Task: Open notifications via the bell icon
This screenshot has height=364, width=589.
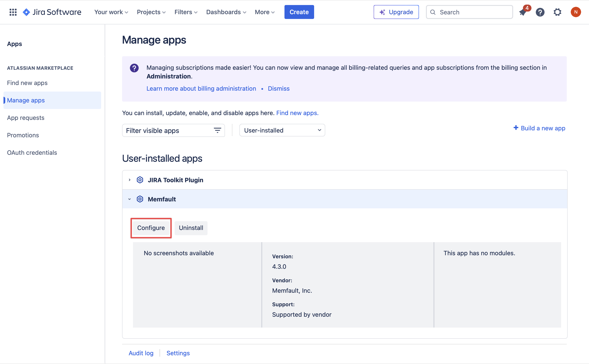Action: (523, 12)
